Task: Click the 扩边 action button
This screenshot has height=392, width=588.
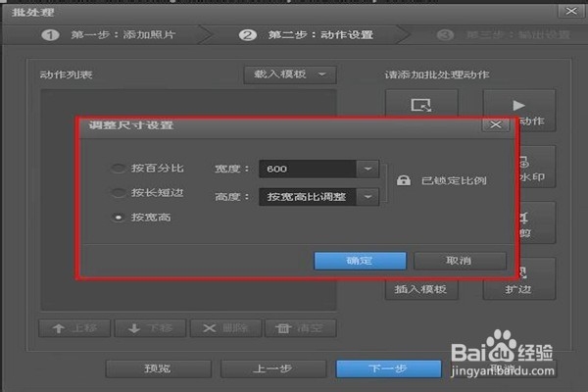Action: [x=519, y=279]
